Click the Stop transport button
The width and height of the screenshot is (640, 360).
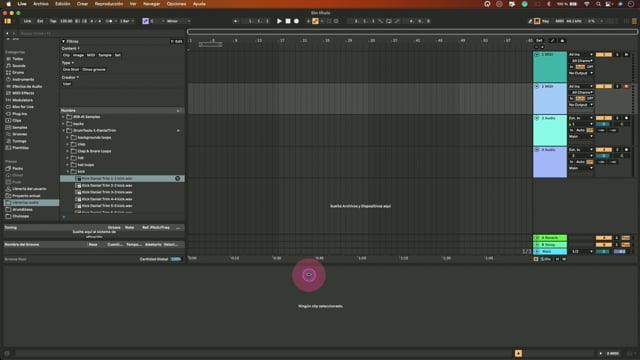pyautogui.click(x=288, y=21)
